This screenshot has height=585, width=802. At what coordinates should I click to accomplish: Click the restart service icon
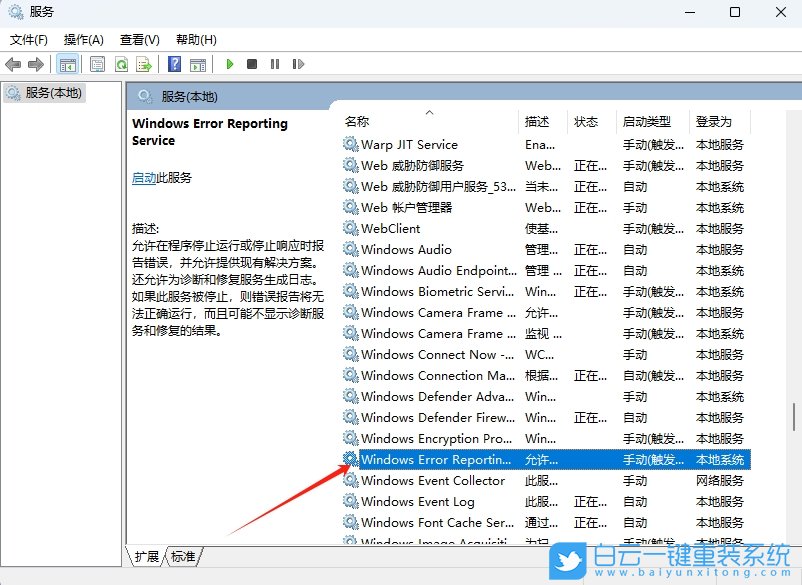(299, 63)
